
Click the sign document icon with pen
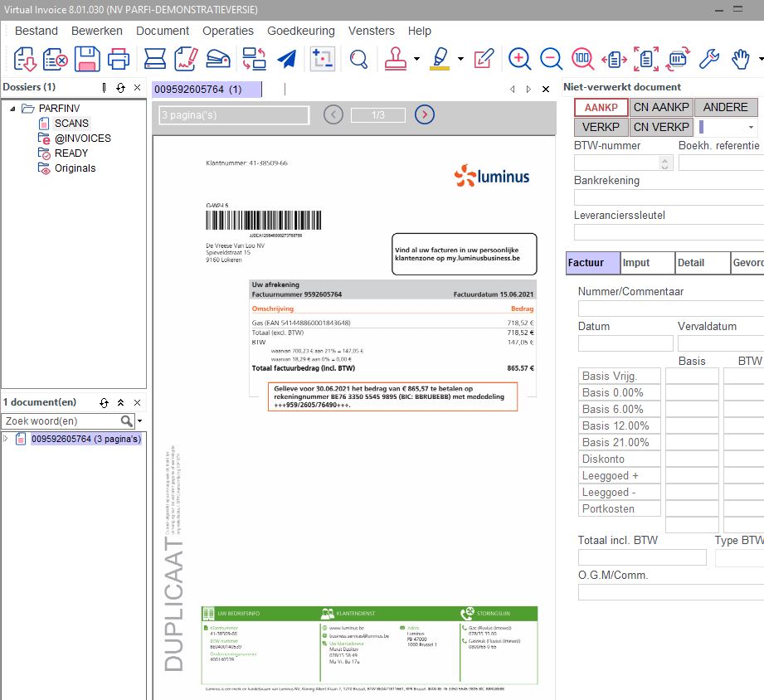tap(186, 59)
